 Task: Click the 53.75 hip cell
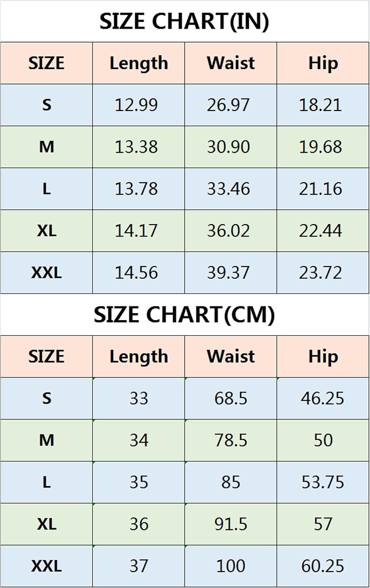click(x=323, y=482)
